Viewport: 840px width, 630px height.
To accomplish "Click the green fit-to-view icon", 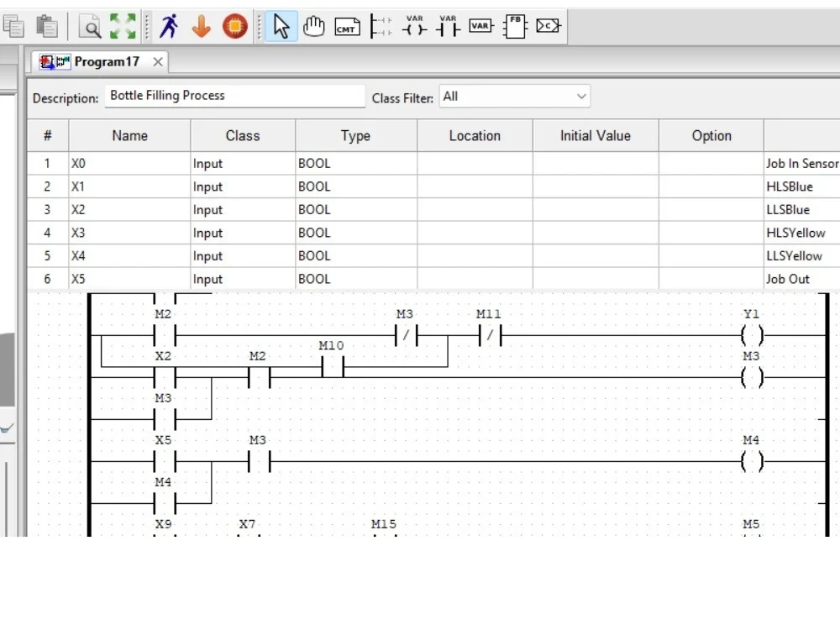I will pyautogui.click(x=123, y=26).
